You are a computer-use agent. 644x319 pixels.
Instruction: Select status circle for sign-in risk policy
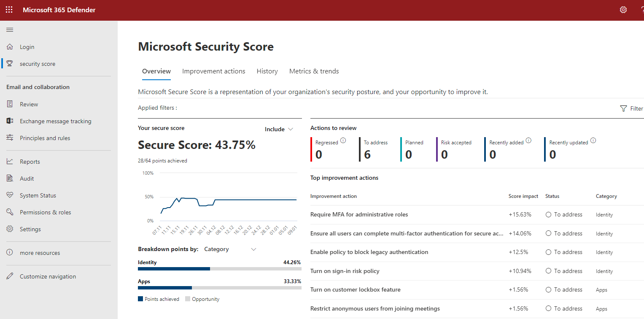pos(548,271)
